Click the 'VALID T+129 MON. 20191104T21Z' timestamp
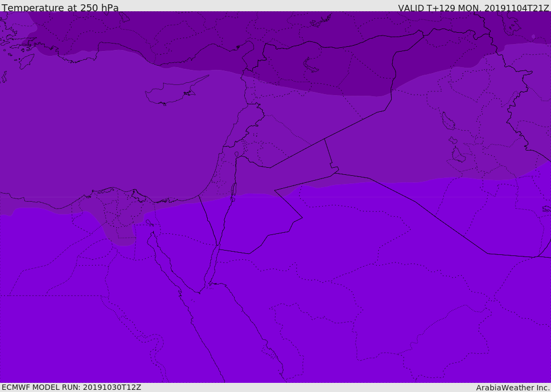 (474, 8)
